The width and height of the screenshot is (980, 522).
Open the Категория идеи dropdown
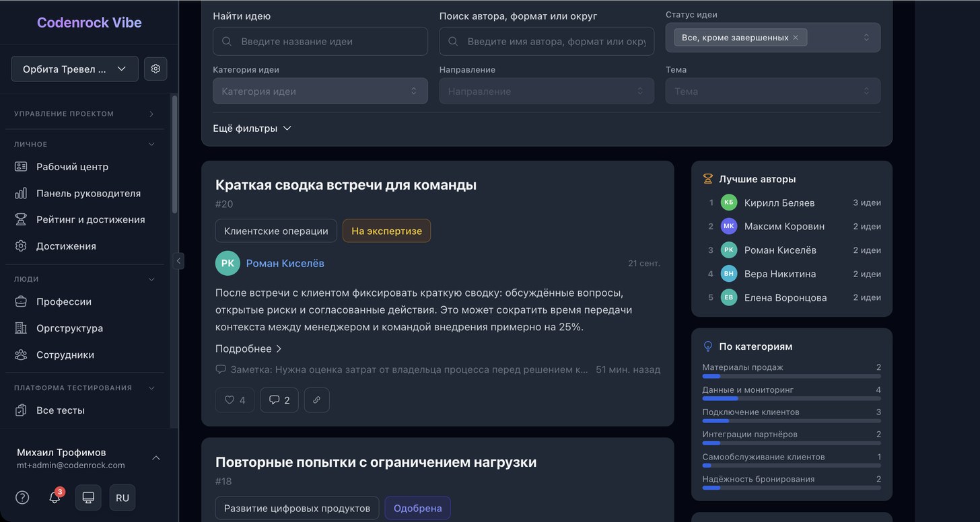coord(320,91)
